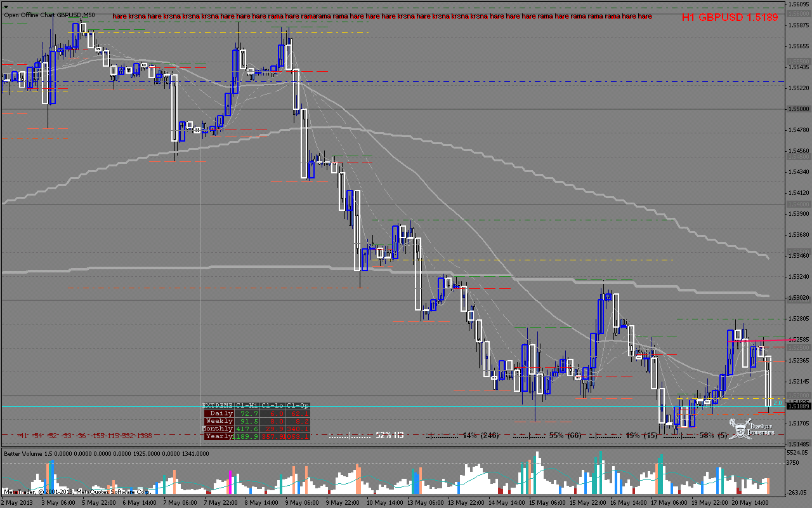Screen dimensions: 812x508
Task: Click the Monthly Cl-Hi value 417.6
Action: pyautogui.click(x=247, y=429)
